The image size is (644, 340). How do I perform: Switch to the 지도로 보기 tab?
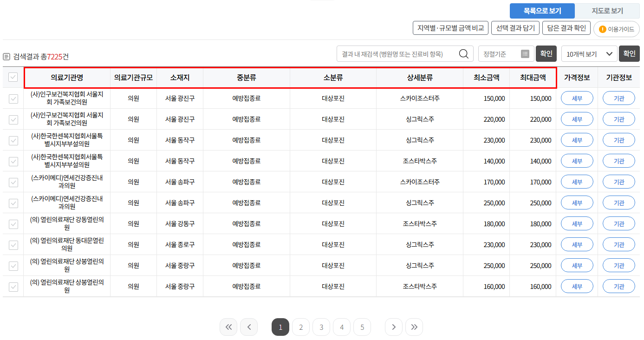(x=607, y=11)
